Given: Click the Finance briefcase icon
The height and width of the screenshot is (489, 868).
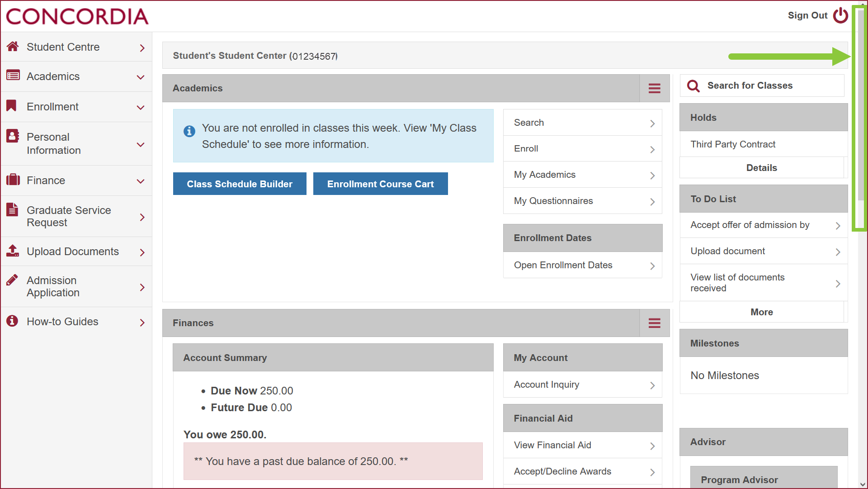Looking at the screenshot, I should tap(13, 180).
